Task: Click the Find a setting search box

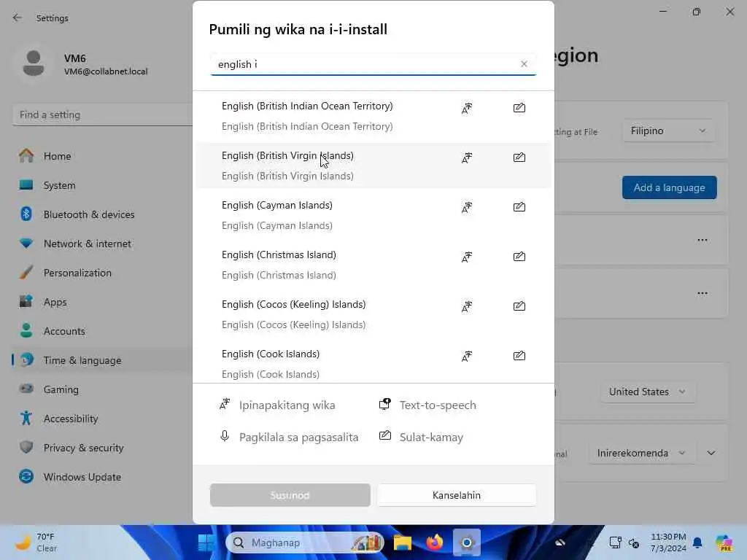Action: pyautogui.click(x=102, y=114)
